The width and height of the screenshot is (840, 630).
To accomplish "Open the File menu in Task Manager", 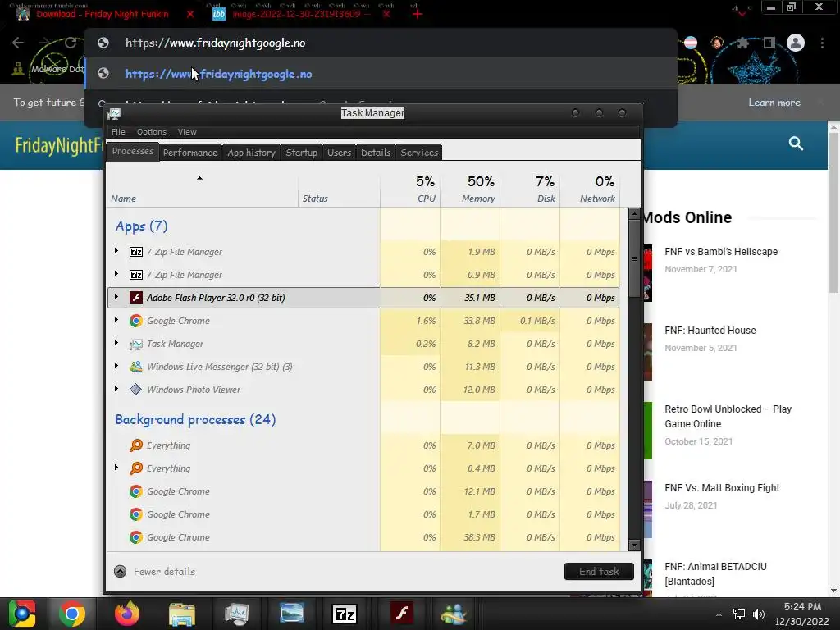I will pyautogui.click(x=118, y=132).
